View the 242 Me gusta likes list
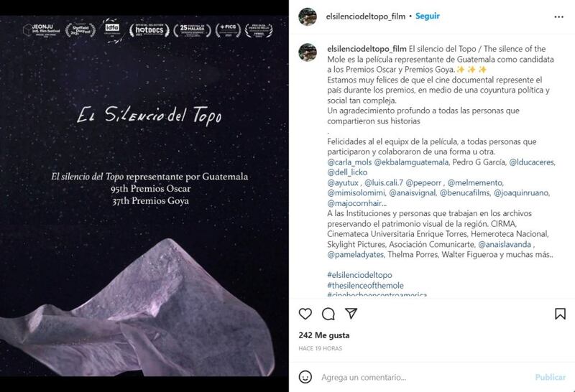This screenshot has width=575, height=392. 324,335
